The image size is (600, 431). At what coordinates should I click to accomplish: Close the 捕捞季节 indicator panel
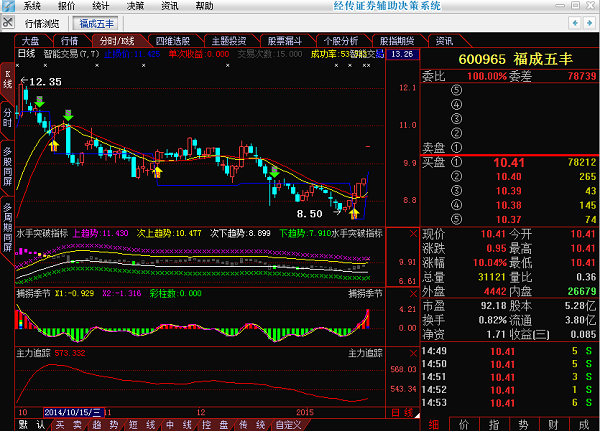pos(413,294)
